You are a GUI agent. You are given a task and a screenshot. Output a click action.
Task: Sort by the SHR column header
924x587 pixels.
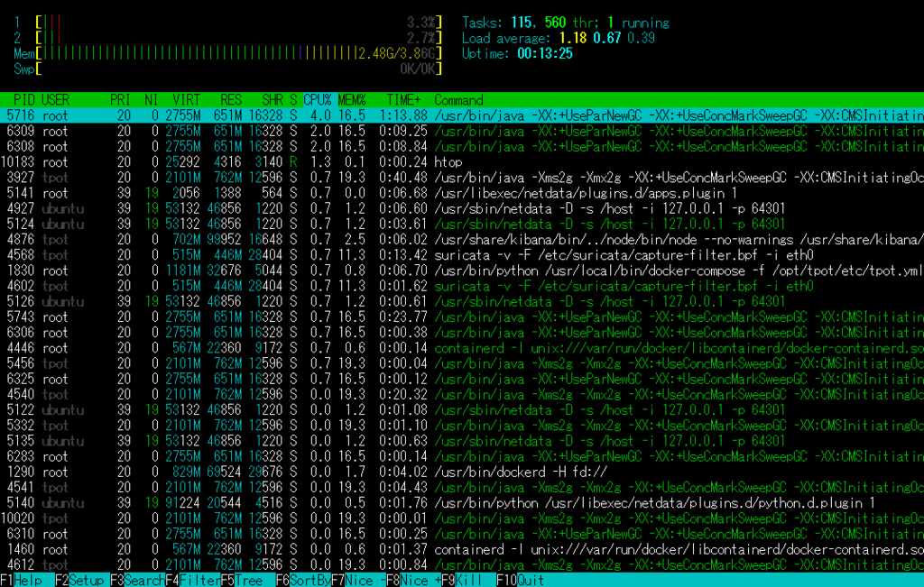273,100
